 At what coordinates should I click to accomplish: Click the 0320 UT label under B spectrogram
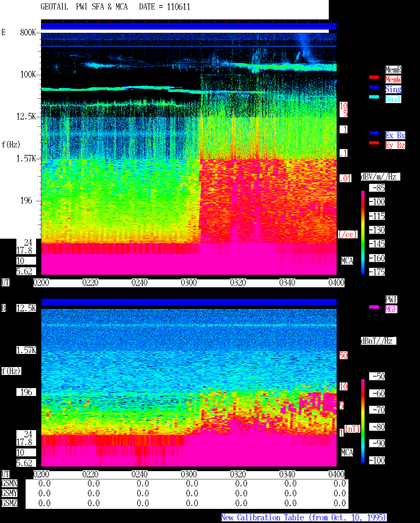pos(238,474)
